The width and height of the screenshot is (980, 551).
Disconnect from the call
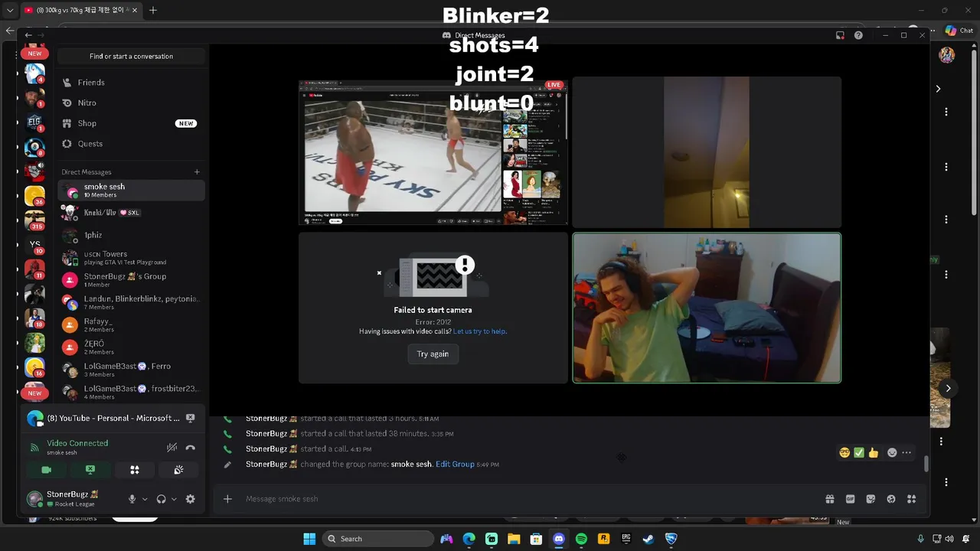(x=191, y=448)
